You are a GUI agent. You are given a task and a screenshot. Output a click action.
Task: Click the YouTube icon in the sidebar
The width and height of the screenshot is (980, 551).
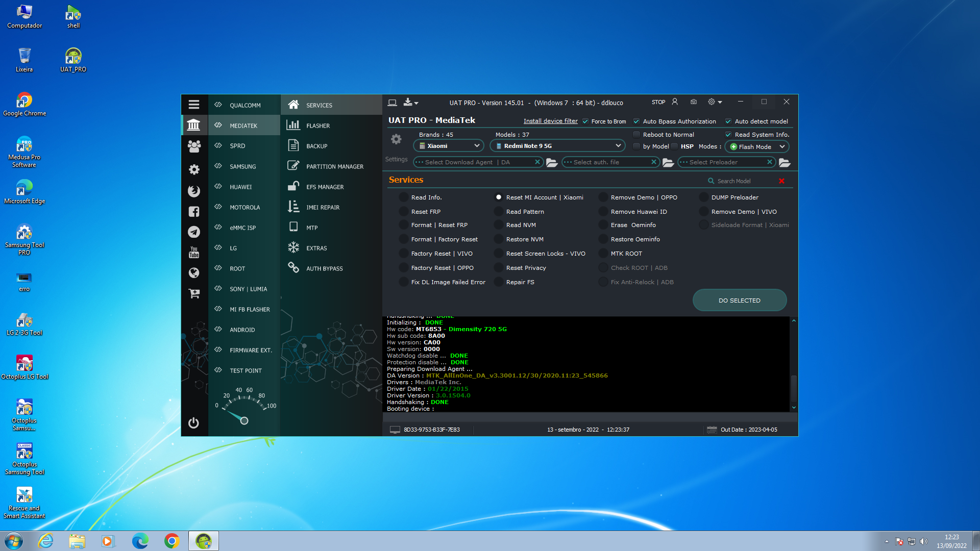pyautogui.click(x=193, y=252)
